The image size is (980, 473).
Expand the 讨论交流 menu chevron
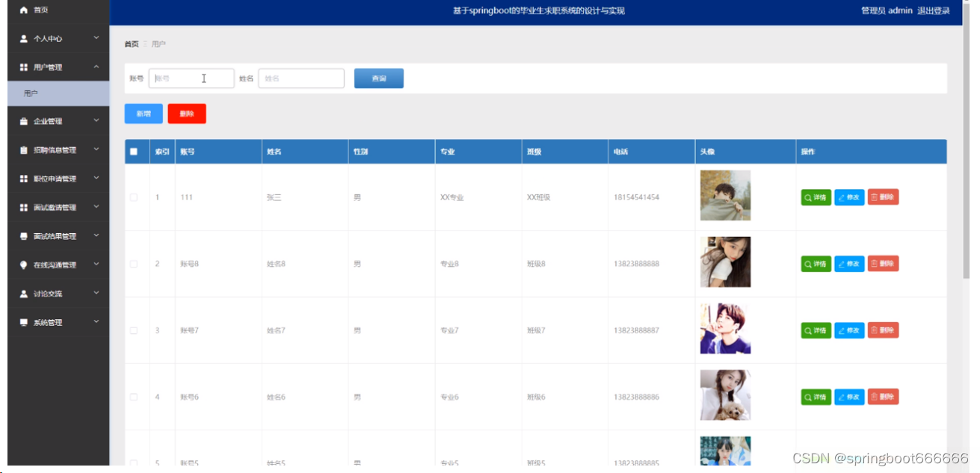(96, 293)
